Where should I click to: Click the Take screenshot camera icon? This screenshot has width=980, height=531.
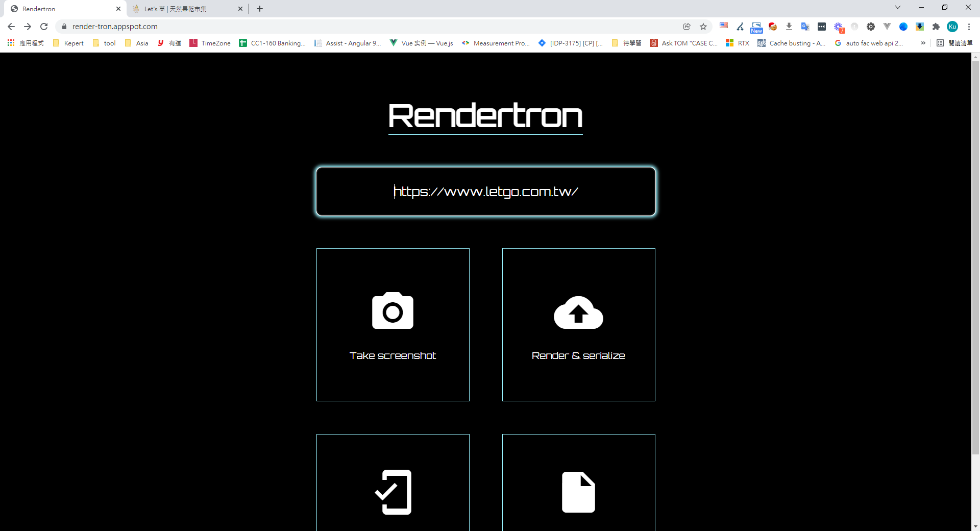393,311
